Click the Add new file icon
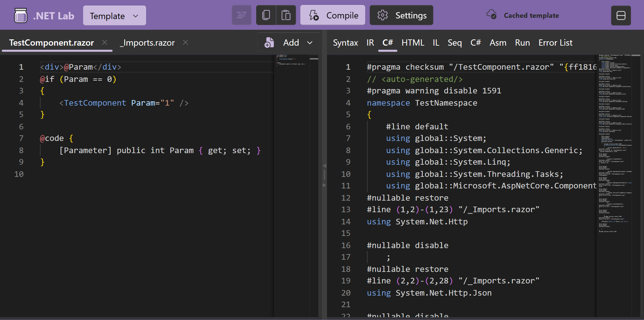Viewport: 644px width, 320px height. [x=269, y=42]
